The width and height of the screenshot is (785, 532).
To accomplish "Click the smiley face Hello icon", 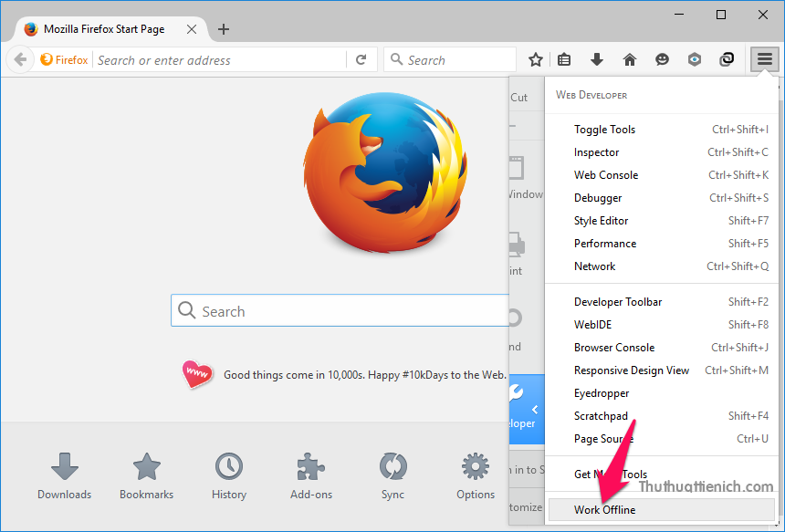I will tap(662, 60).
